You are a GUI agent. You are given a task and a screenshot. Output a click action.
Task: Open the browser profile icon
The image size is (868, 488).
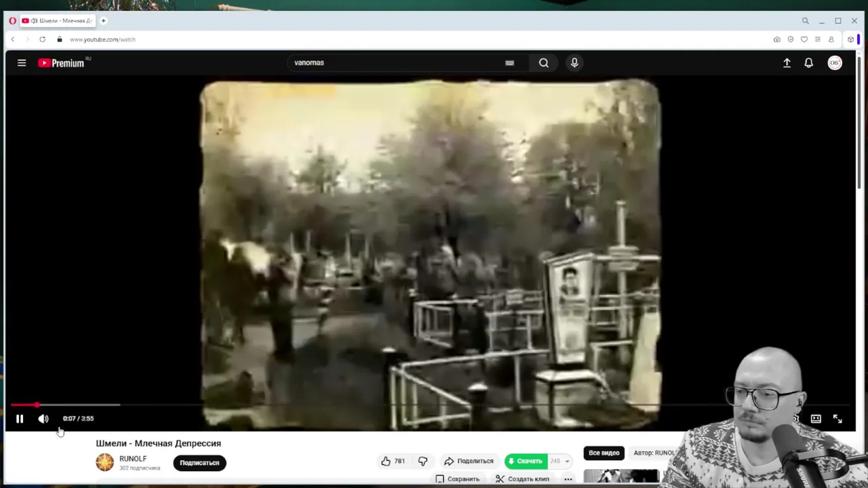point(831,39)
